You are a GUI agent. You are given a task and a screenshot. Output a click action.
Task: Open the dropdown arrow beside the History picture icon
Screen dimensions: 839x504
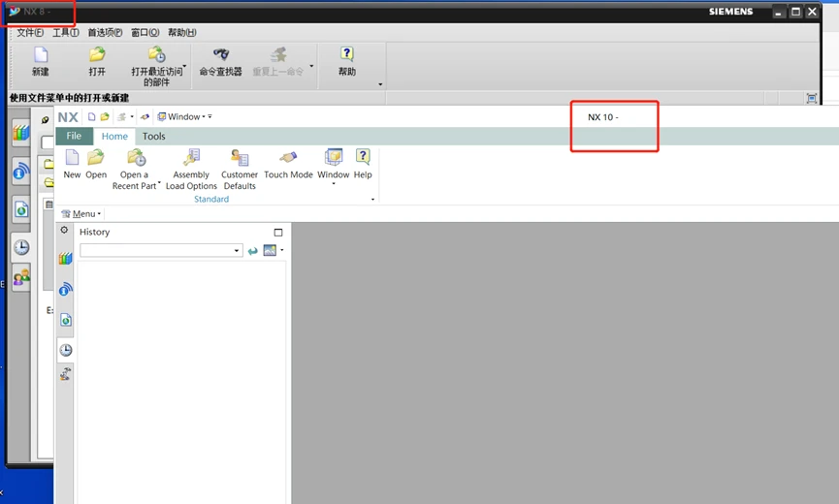point(282,250)
